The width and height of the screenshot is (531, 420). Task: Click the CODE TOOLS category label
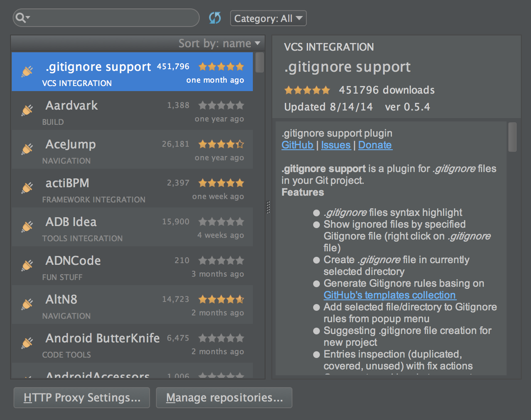tap(67, 355)
